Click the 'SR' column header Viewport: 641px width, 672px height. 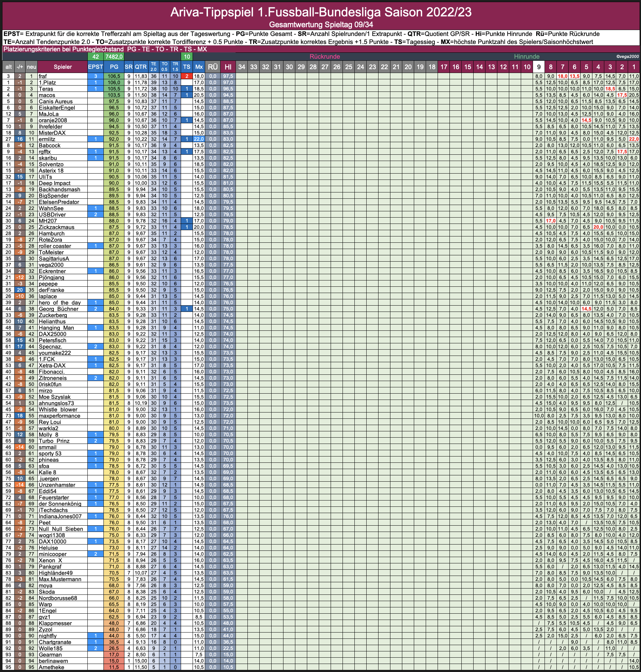coord(129,67)
